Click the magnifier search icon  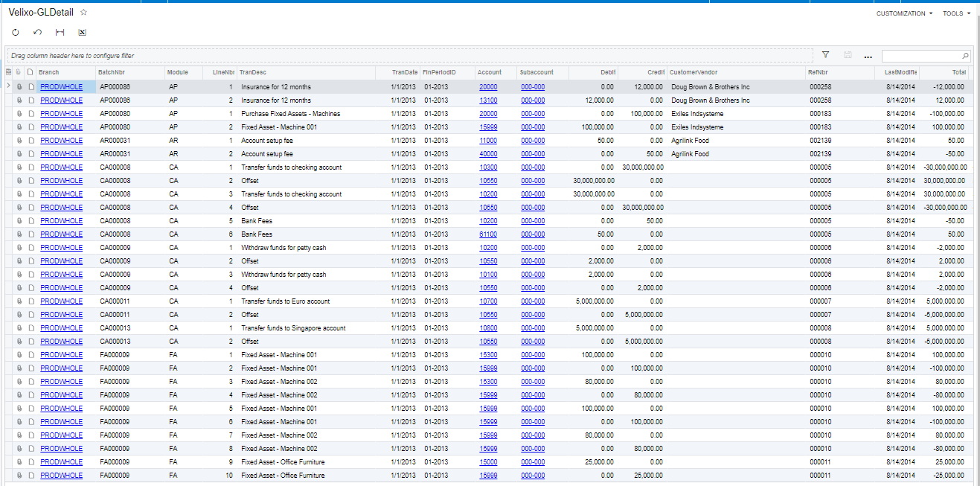pos(966,56)
